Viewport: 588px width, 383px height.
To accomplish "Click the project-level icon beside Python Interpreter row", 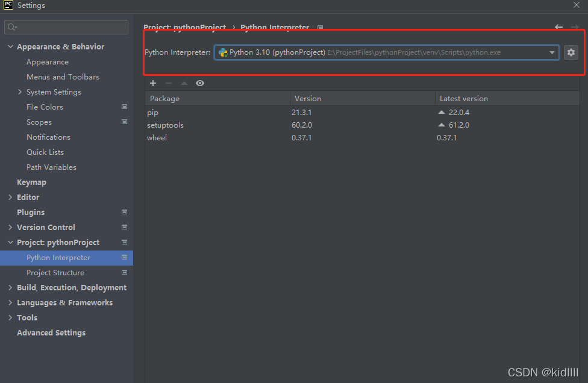I will [125, 258].
